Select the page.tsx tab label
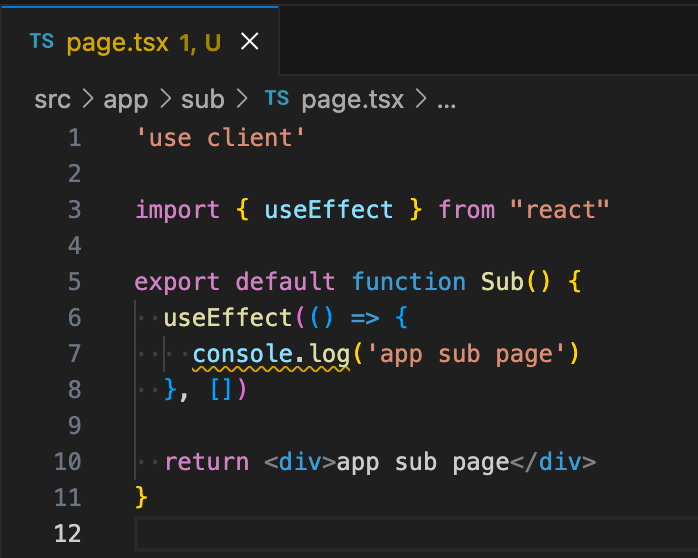 (x=118, y=43)
